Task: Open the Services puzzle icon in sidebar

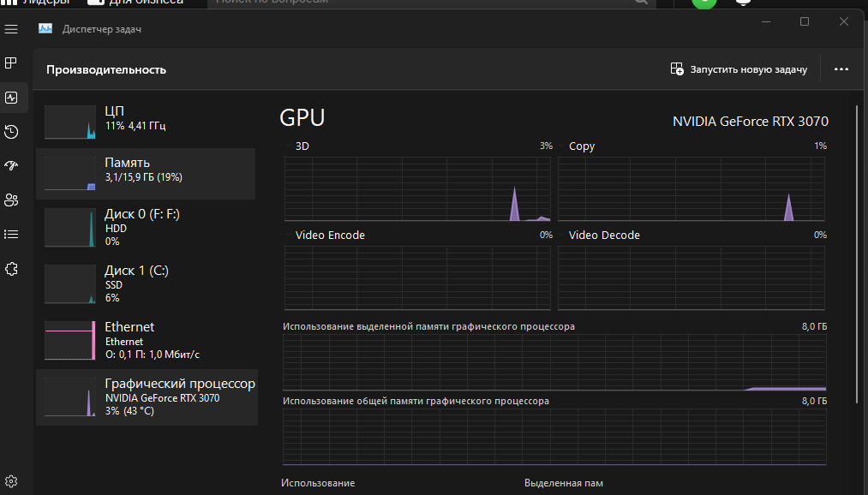Action: (x=11, y=269)
